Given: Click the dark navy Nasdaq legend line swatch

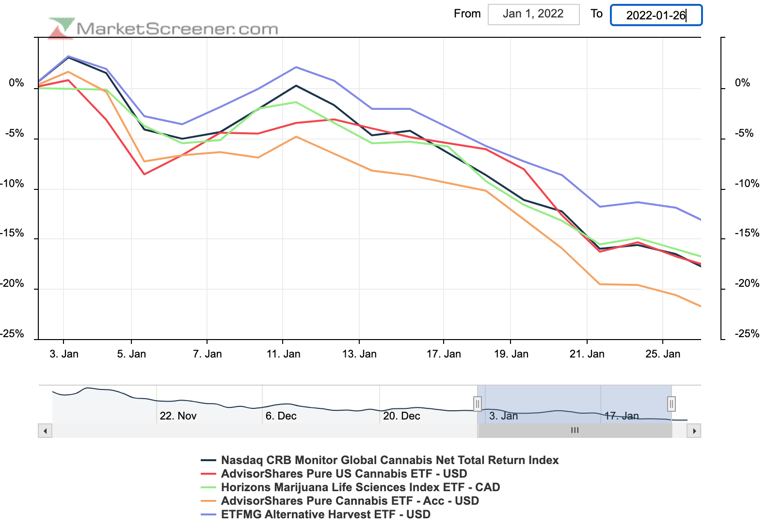Looking at the screenshot, I should pyautogui.click(x=208, y=460).
